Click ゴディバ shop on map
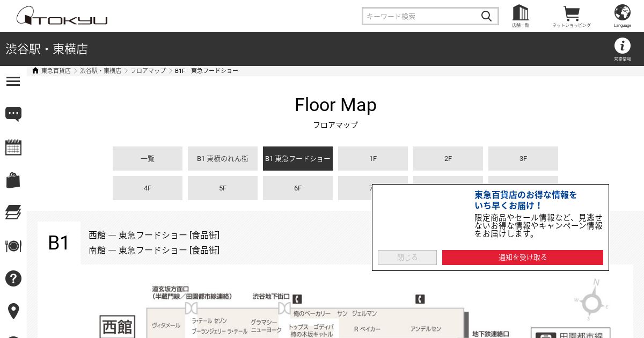The image size is (644, 338). click(324, 327)
